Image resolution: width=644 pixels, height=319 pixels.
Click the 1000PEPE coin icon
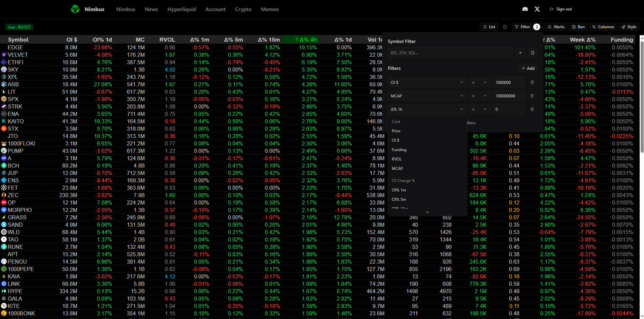tap(4, 269)
